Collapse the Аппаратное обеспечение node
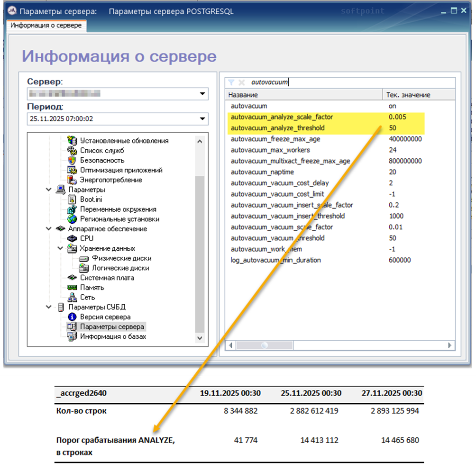 [49, 228]
